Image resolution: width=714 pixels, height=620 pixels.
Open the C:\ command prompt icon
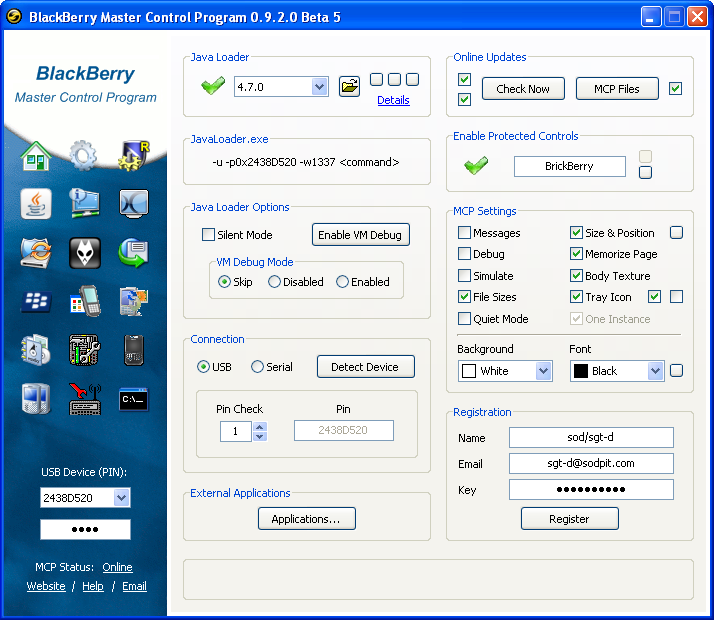133,399
